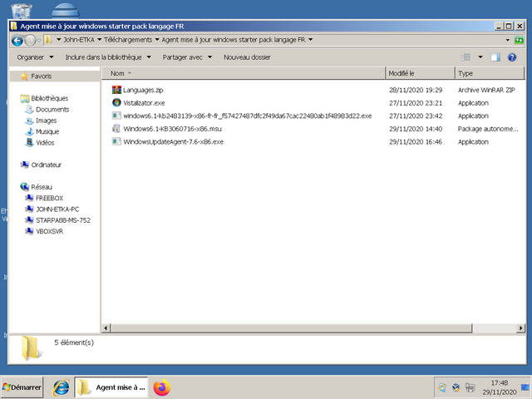Click Agent mise à... taskbar window button
Image resolution: width=532 pixels, height=399 pixels.
[111, 387]
